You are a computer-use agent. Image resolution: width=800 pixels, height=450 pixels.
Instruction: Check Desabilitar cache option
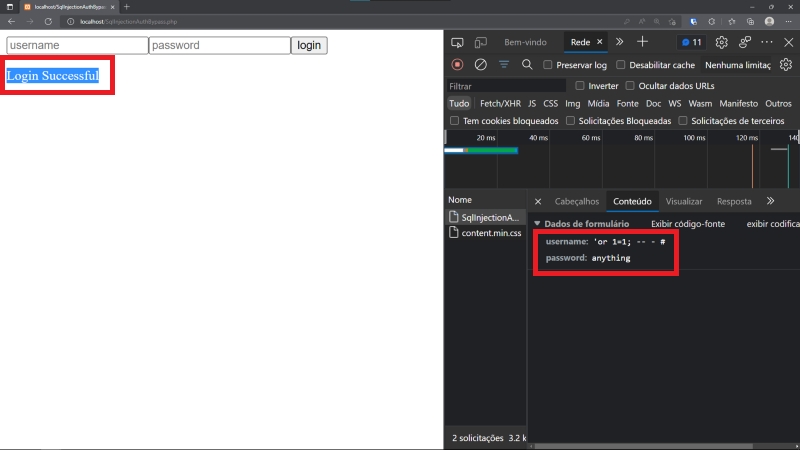(621, 65)
